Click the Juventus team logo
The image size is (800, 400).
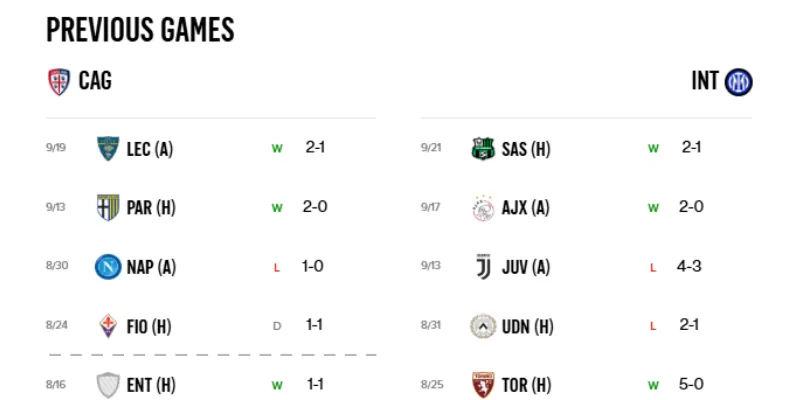[483, 267]
